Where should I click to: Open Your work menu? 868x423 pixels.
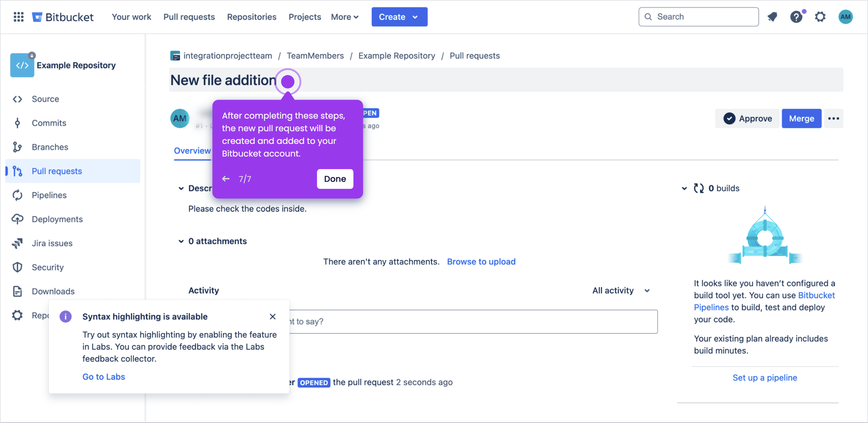tap(131, 17)
